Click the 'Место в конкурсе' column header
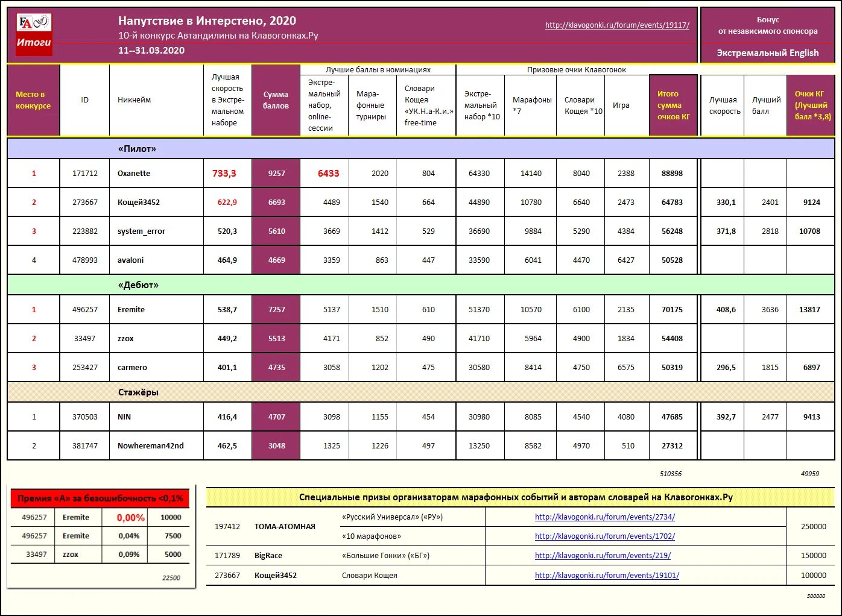This screenshot has width=842, height=616. (33, 100)
